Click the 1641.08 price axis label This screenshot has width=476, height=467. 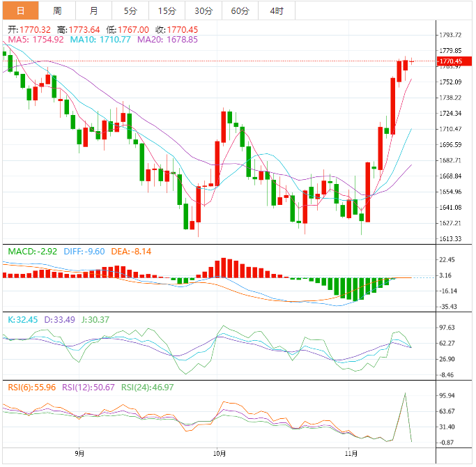pyautogui.click(x=450, y=208)
